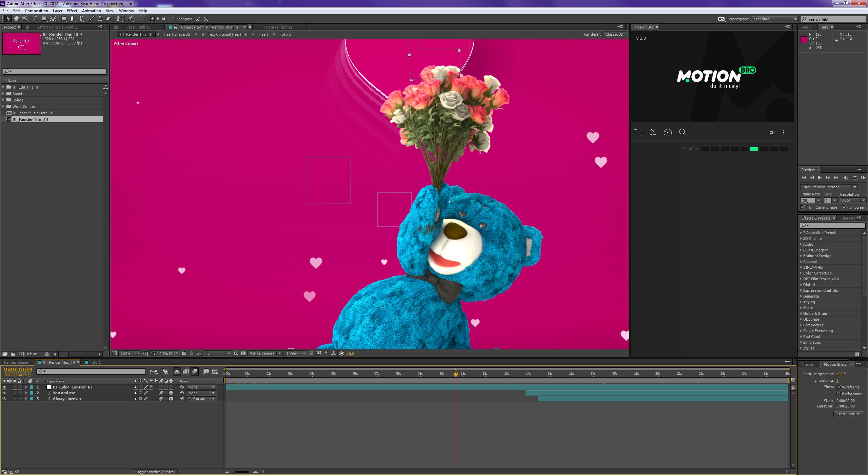The width and height of the screenshot is (868, 475).
Task: Open viewer resolution Full dropdown
Action: (217, 353)
